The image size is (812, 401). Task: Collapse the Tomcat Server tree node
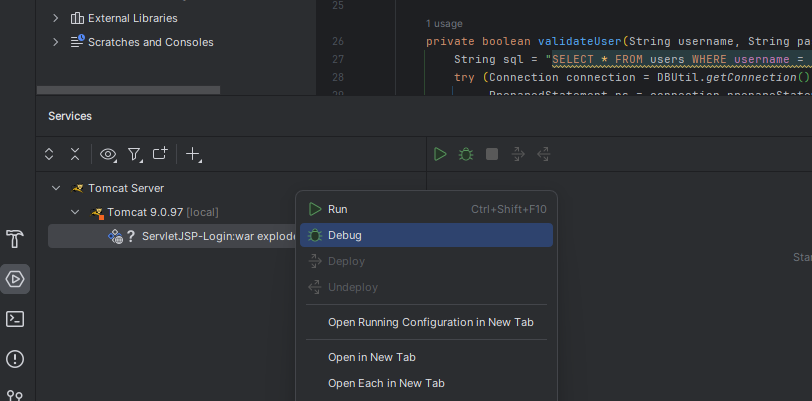pos(54,188)
